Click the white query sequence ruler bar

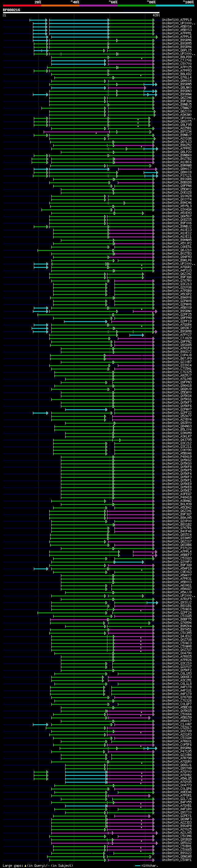(81, 13)
